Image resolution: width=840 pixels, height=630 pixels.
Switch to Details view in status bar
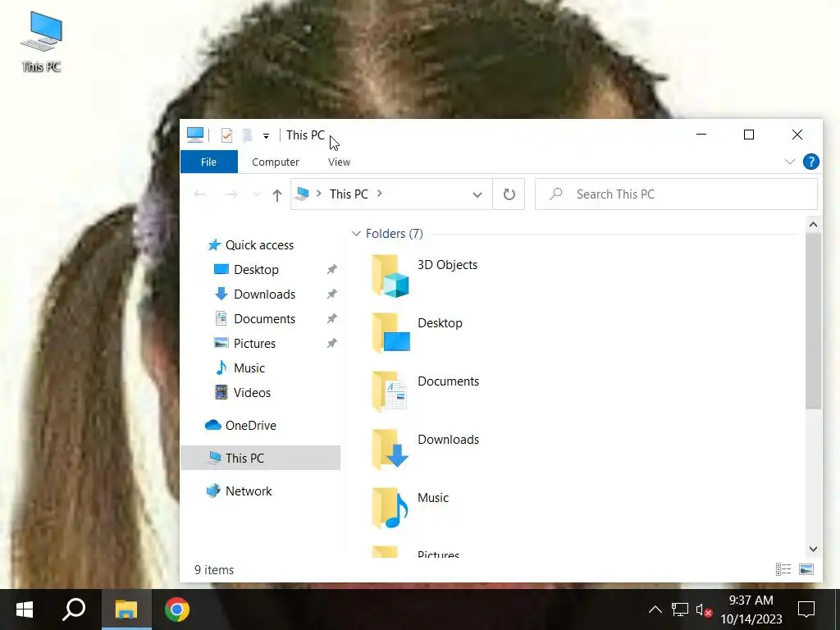(x=783, y=569)
